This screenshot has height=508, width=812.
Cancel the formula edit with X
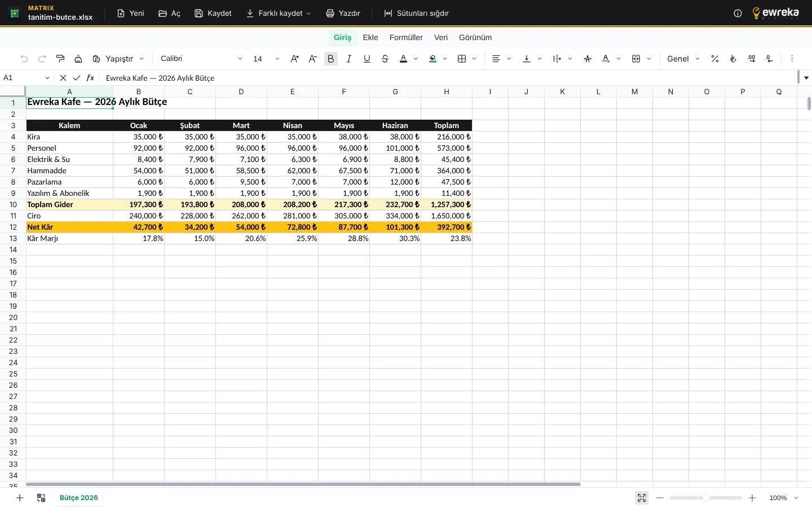(x=63, y=78)
